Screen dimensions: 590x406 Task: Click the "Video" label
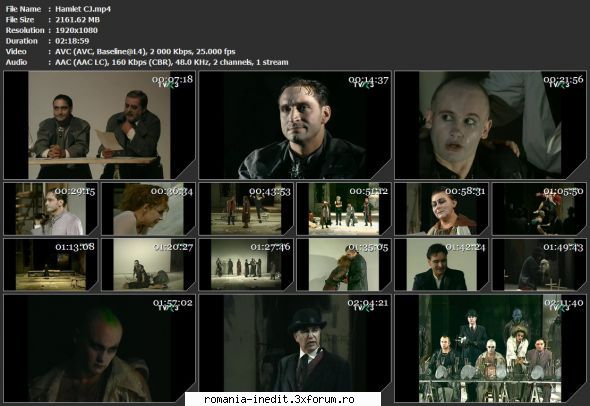16,52
